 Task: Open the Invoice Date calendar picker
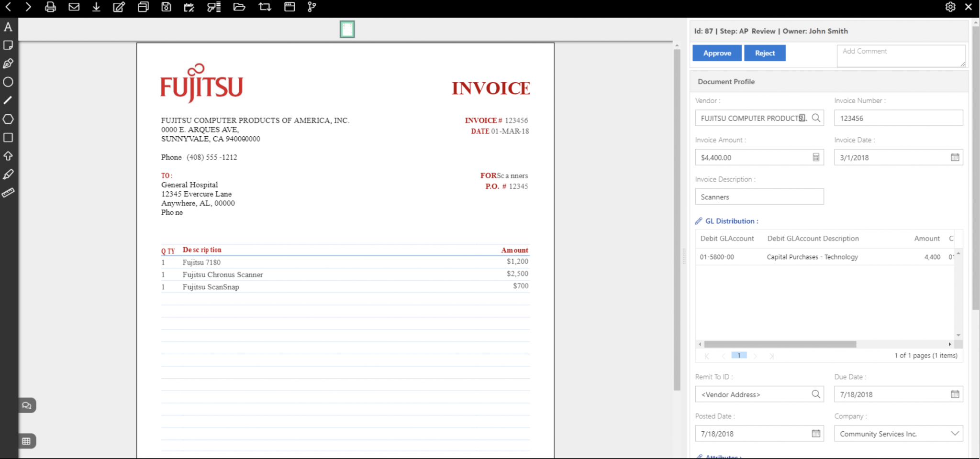pyautogui.click(x=955, y=157)
